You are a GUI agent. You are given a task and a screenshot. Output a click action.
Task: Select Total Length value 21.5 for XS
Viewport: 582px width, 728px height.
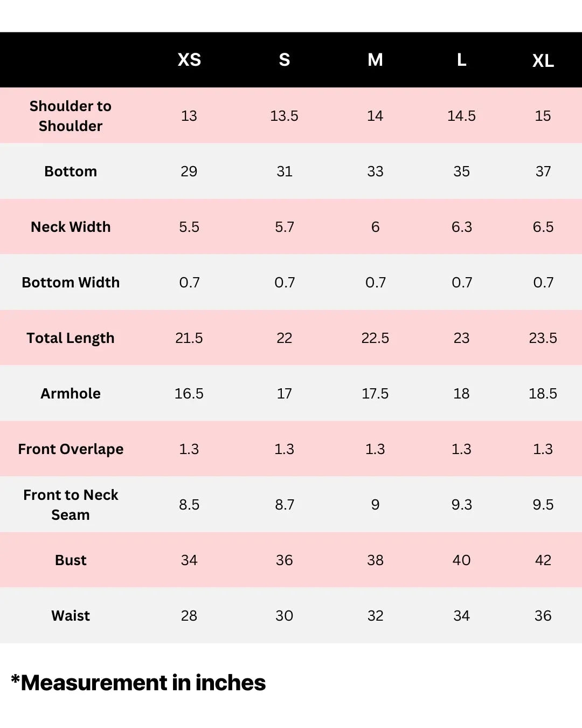(189, 338)
